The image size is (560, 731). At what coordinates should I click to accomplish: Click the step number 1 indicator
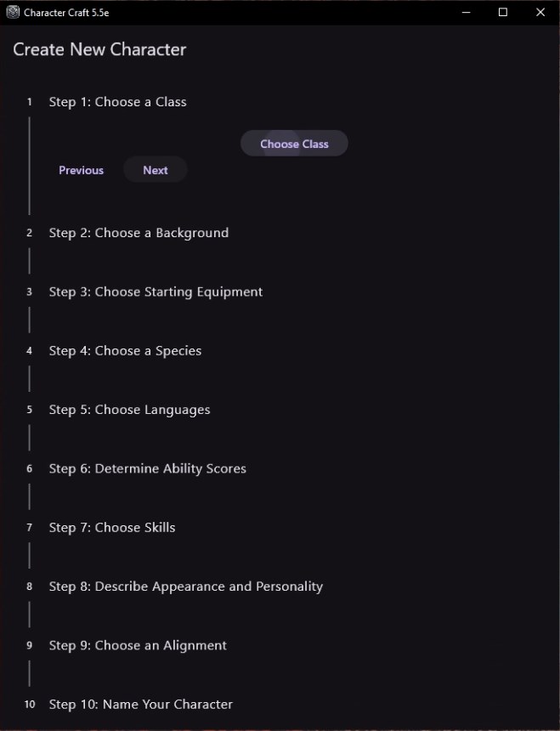tap(29, 101)
